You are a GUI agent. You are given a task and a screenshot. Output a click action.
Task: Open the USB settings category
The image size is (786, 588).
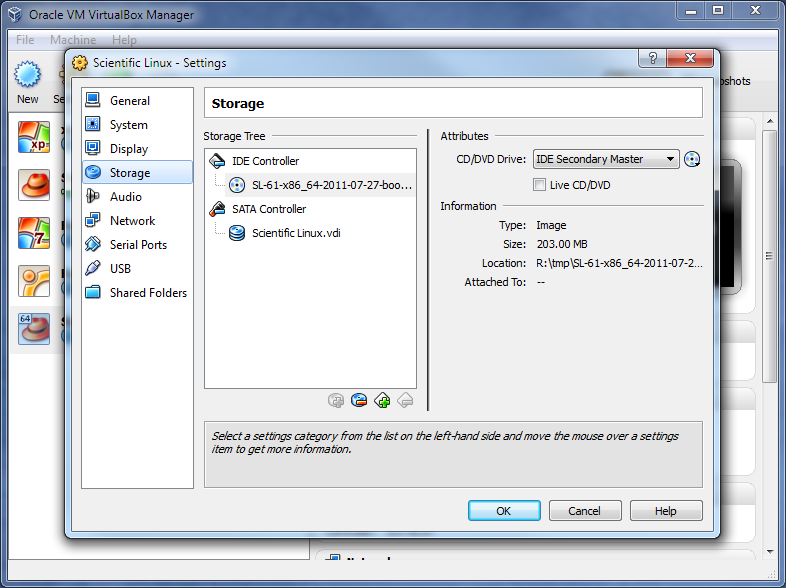137,269
